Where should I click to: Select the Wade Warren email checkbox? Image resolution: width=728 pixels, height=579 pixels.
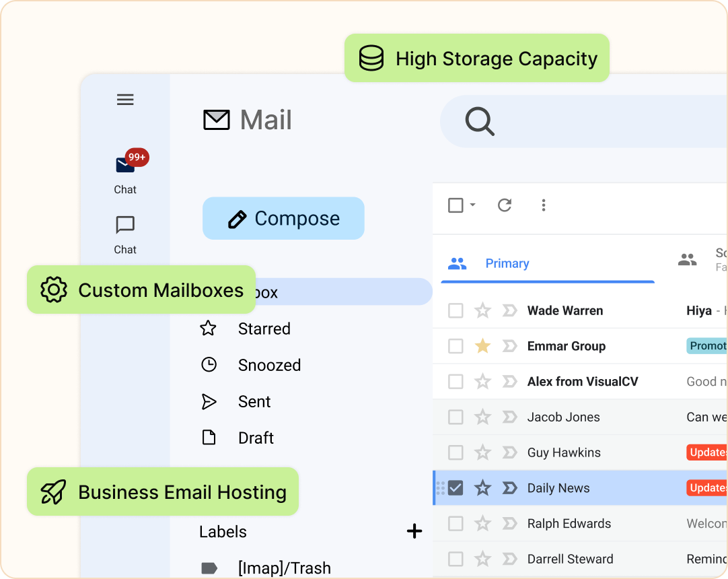tap(456, 310)
